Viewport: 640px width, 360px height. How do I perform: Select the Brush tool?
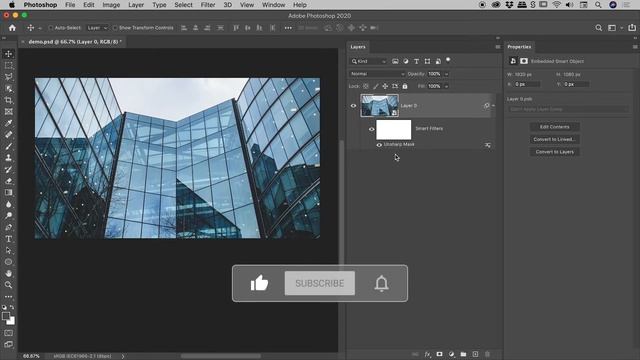click(8, 146)
